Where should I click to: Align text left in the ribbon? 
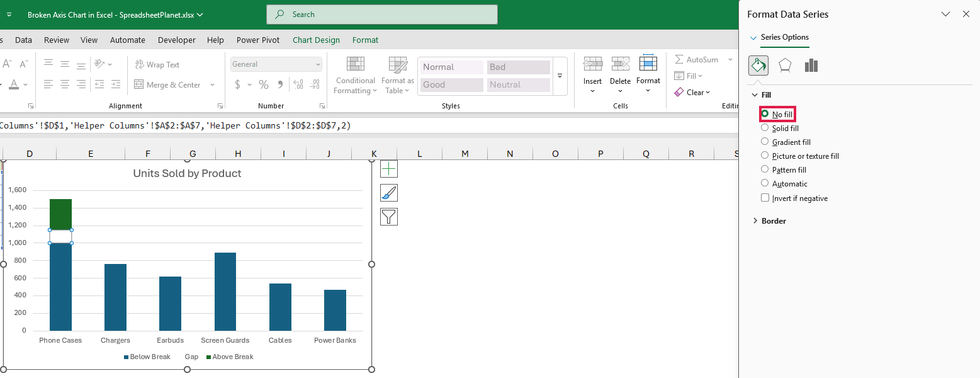click(48, 84)
